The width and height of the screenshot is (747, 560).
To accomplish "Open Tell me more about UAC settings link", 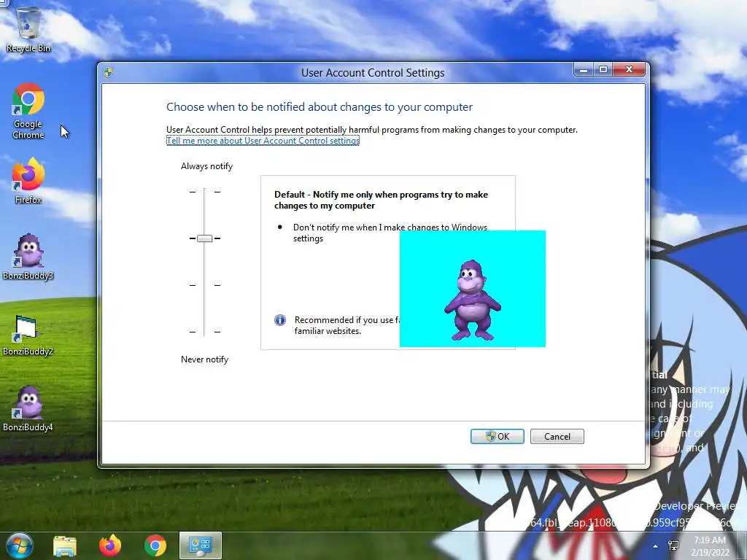I will [263, 141].
